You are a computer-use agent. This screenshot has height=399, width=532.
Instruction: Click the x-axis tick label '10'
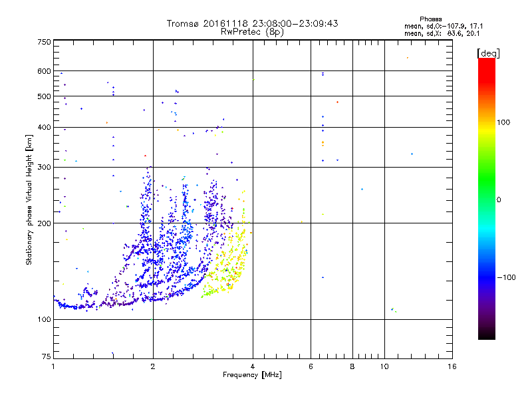(x=384, y=366)
